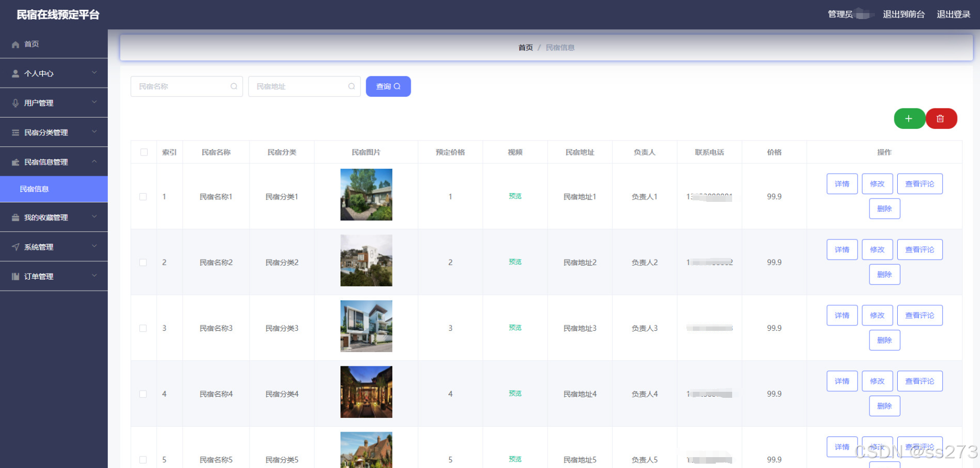Click 修改 for 民宿名称4
The width and height of the screenshot is (980, 468).
(x=878, y=381)
